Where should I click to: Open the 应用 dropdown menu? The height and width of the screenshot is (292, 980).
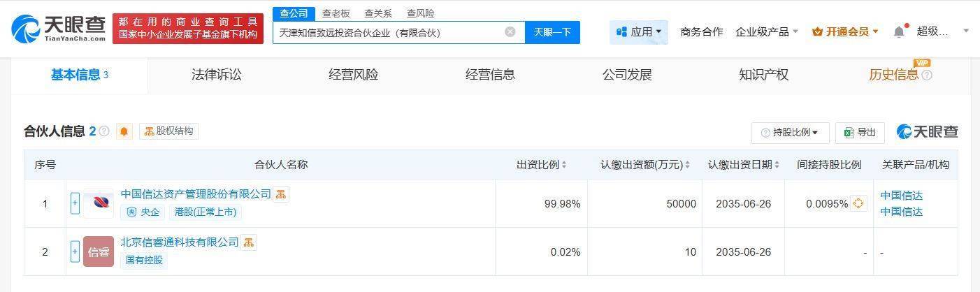click(639, 32)
